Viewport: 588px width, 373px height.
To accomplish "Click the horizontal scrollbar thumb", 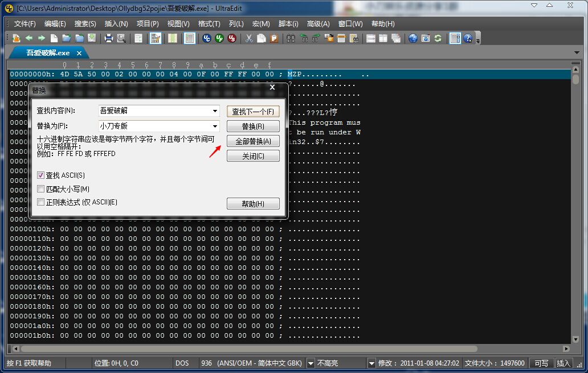I will [248, 349].
